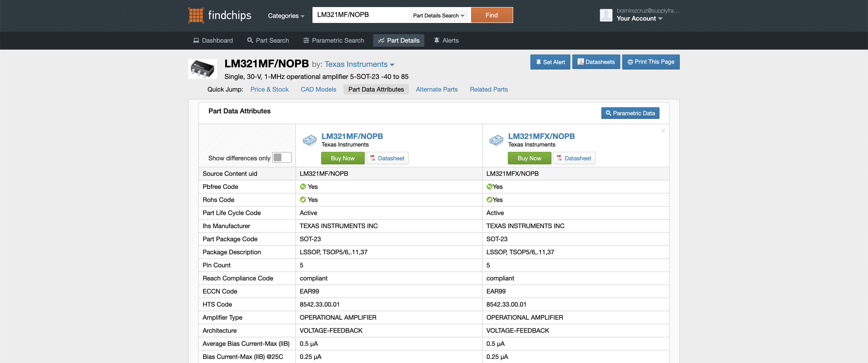Click the Dashboard laptop icon
This screenshot has width=868, height=363.
tap(196, 40)
